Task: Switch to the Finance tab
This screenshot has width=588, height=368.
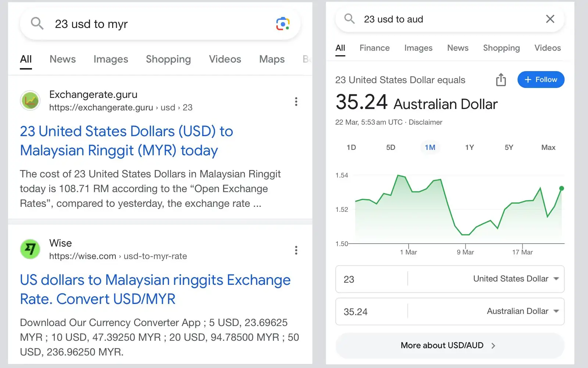Action: 374,48
